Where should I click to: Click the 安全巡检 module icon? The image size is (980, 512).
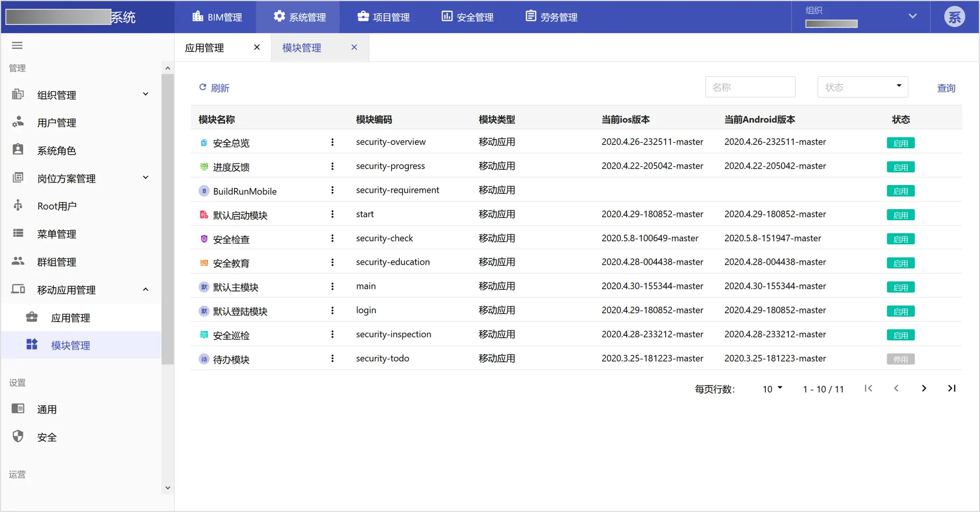pos(204,335)
